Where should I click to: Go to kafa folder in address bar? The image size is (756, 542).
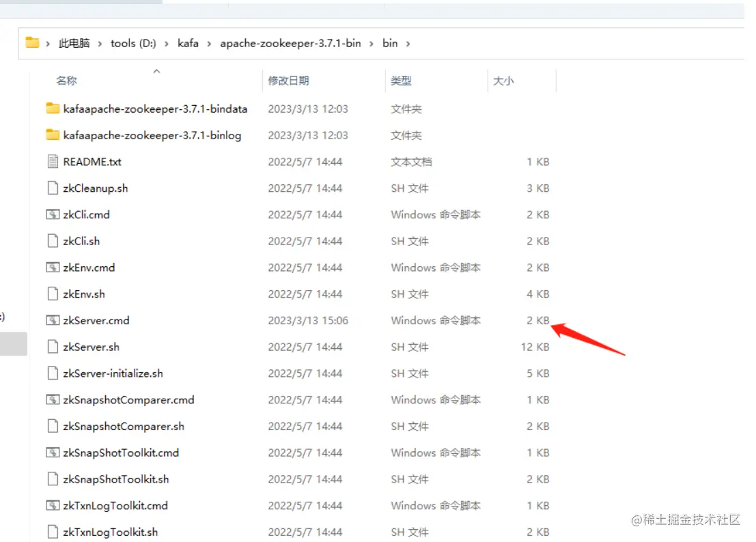coord(188,44)
